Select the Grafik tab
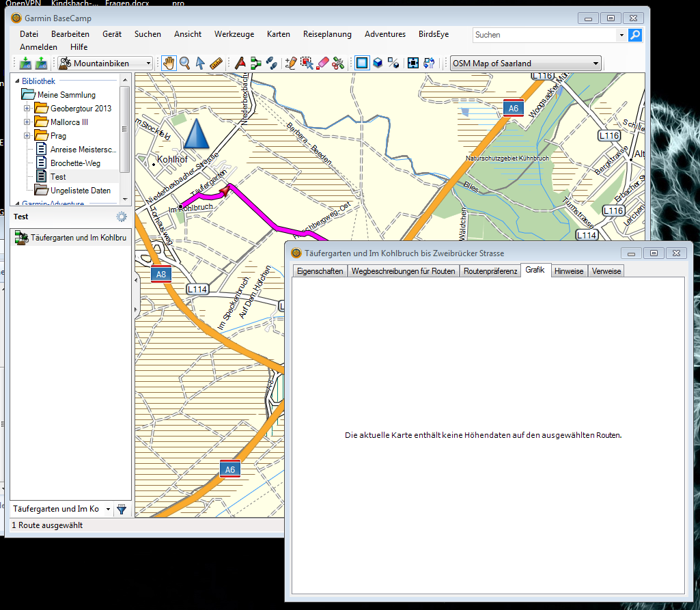 pos(535,271)
